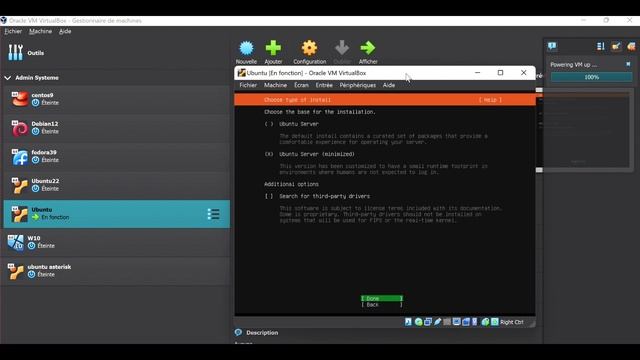Select the fedora39 virtual machine

point(117,156)
